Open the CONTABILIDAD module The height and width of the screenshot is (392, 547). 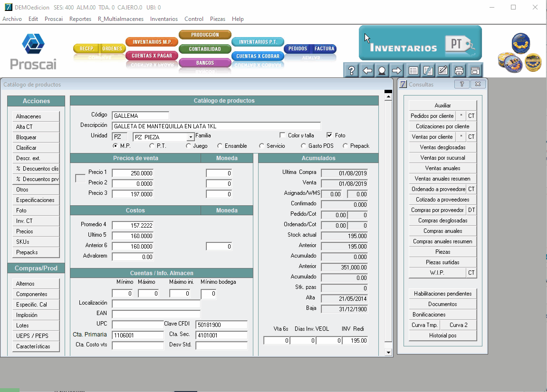(x=205, y=49)
